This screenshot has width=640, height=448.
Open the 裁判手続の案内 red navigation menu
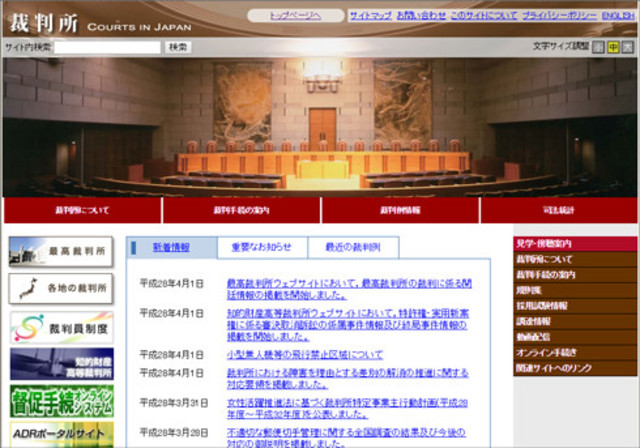(241, 210)
